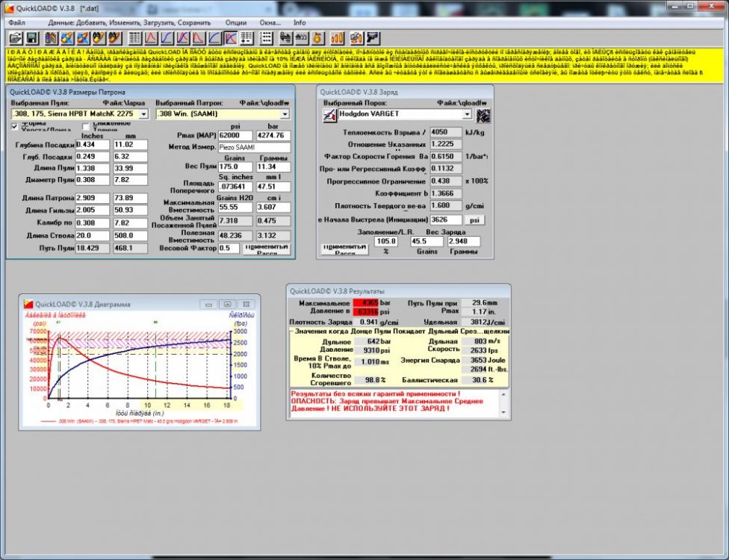Click the psi unit button

click(474, 220)
